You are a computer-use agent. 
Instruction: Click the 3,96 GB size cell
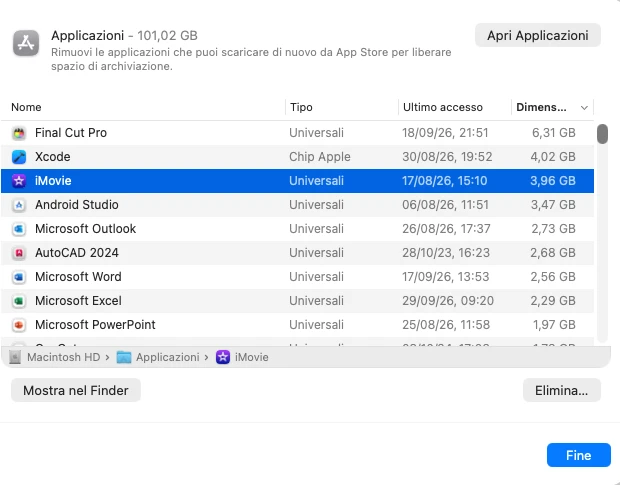[x=553, y=181]
